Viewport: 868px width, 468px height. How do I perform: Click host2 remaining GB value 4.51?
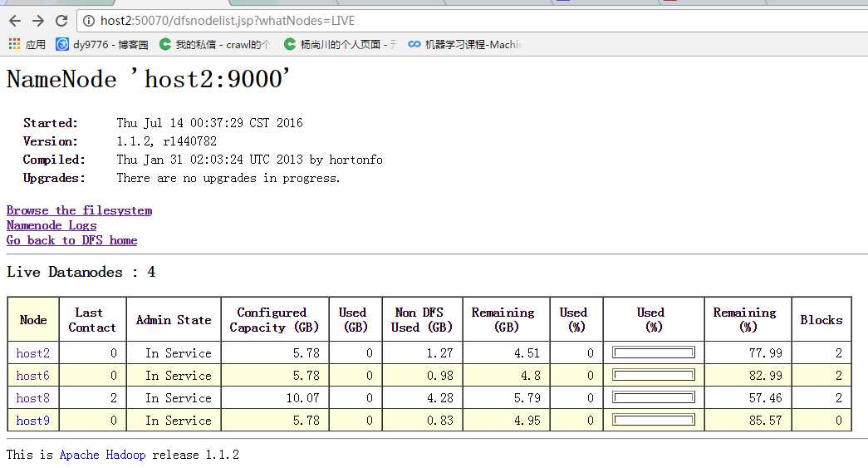tap(527, 353)
